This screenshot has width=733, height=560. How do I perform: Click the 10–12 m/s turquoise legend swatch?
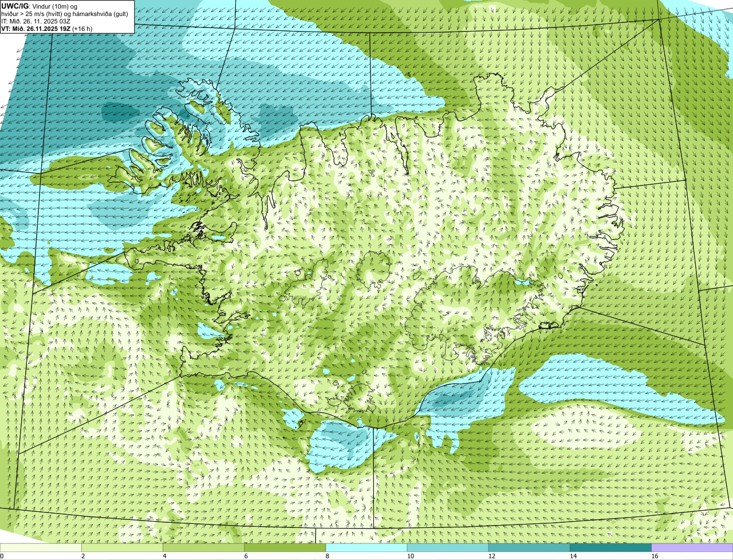pyautogui.click(x=448, y=548)
